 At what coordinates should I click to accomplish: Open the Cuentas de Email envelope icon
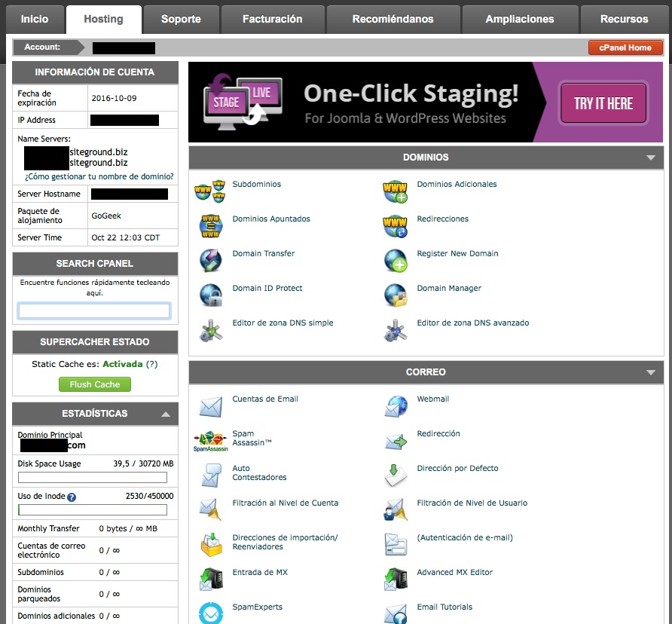(x=210, y=406)
